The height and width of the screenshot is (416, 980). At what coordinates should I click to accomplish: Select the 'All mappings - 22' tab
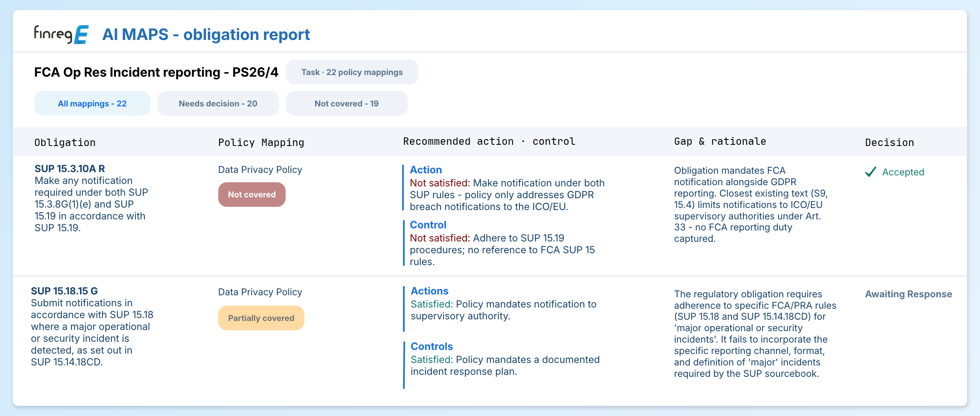coord(92,104)
